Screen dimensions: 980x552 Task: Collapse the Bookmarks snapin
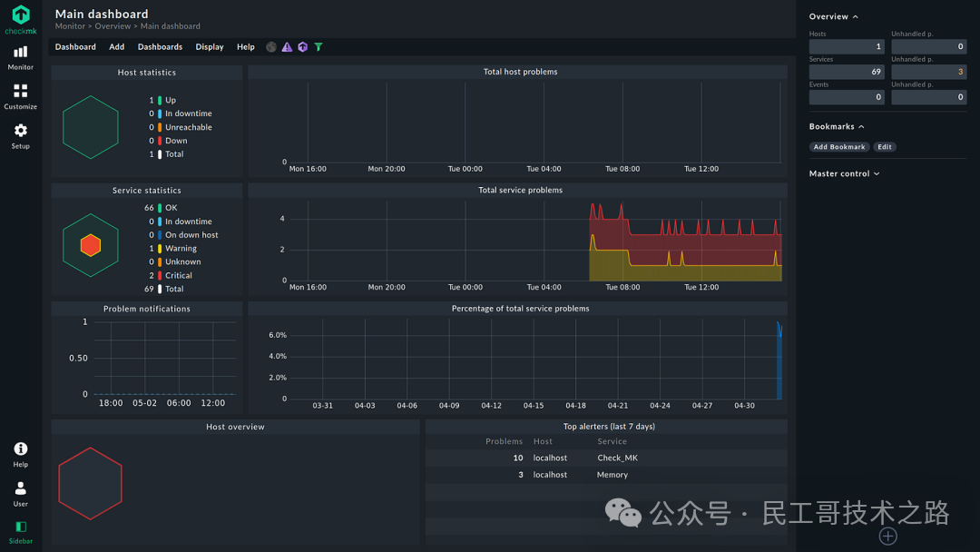click(837, 126)
